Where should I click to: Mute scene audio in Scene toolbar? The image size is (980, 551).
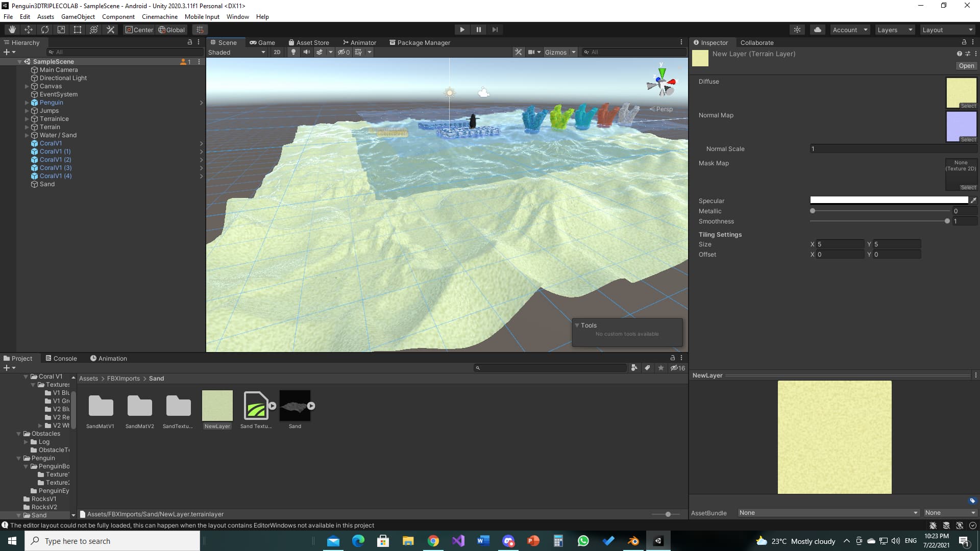(307, 52)
